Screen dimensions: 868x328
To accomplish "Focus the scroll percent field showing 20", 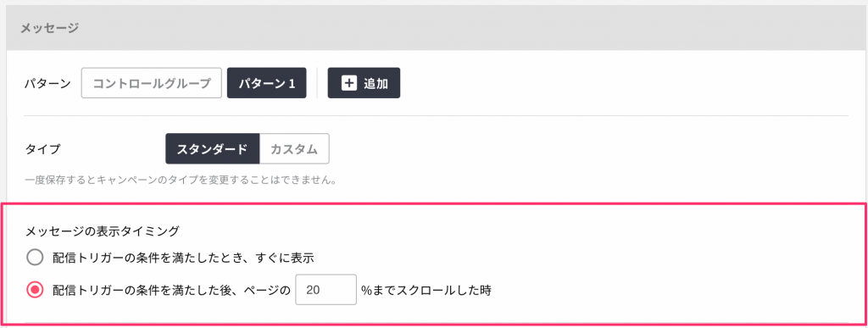I will pyautogui.click(x=326, y=290).
